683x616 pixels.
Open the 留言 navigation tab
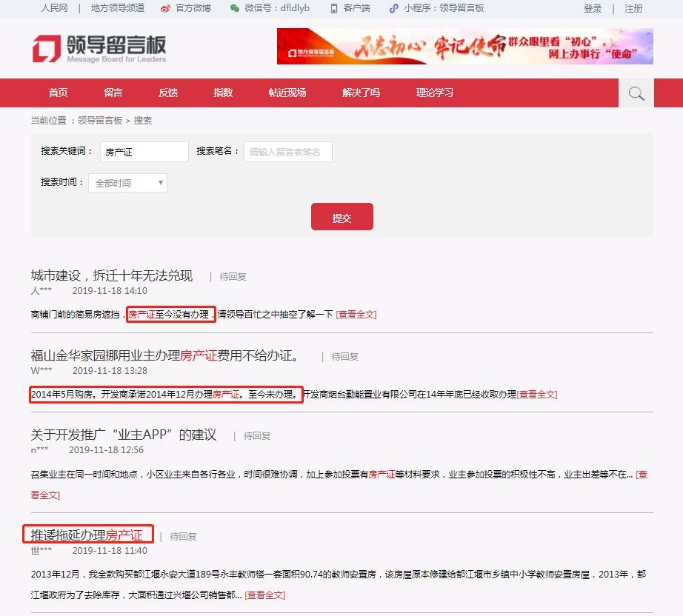[x=113, y=93]
